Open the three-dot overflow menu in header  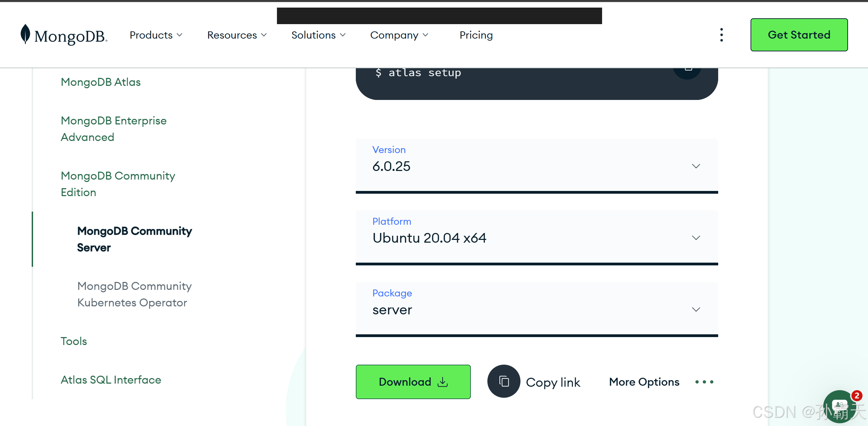point(721,35)
